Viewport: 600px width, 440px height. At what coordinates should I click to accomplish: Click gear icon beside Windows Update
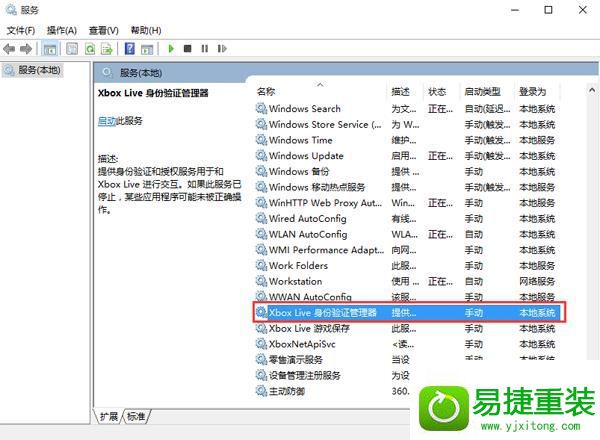[261, 156]
